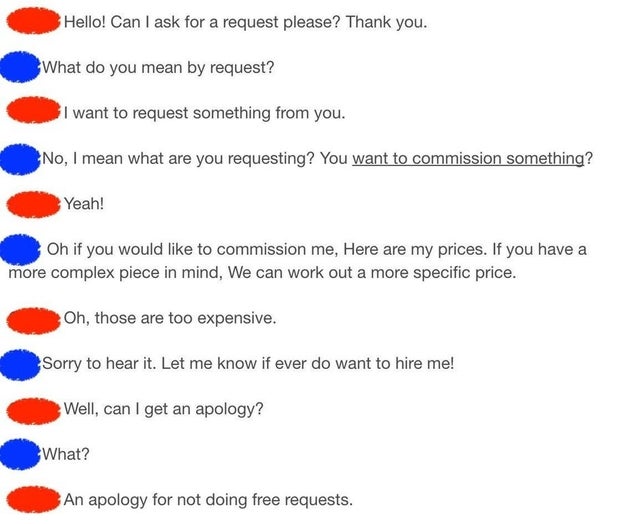Click the message "Hello! Can I ask for a request"

pos(245,22)
